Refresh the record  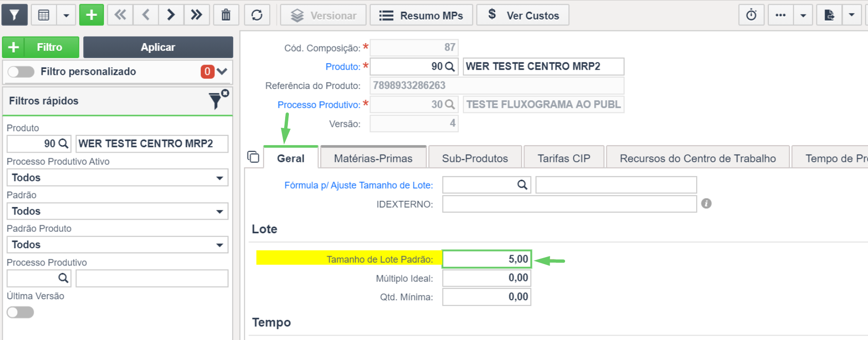tap(257, 15)
